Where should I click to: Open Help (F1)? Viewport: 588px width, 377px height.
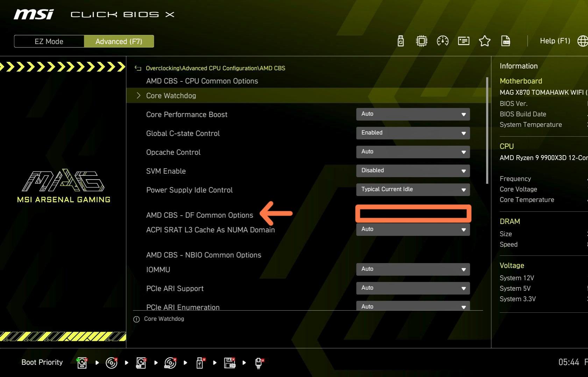tap(555, 41)
